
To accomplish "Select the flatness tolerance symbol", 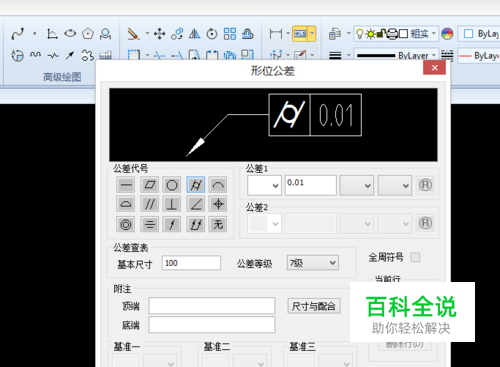I will tap(150, 185).
